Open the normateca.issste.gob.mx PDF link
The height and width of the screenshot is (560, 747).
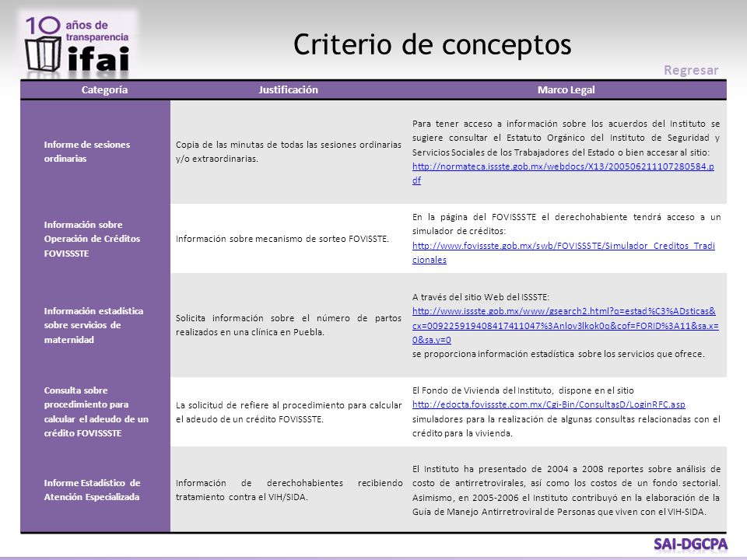pos(563,173)
